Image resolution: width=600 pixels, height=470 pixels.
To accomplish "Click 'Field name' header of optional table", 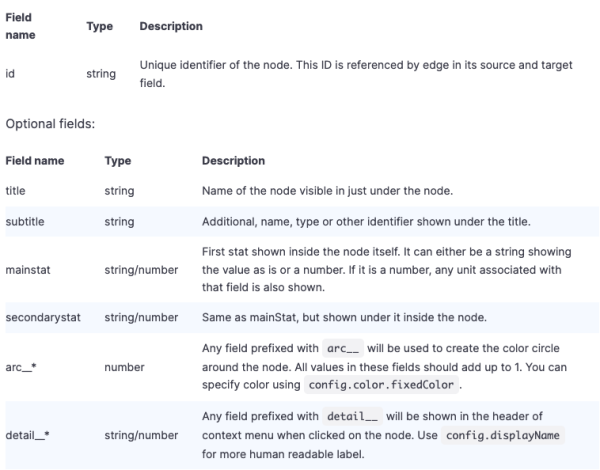I will (x=35, y=161).
